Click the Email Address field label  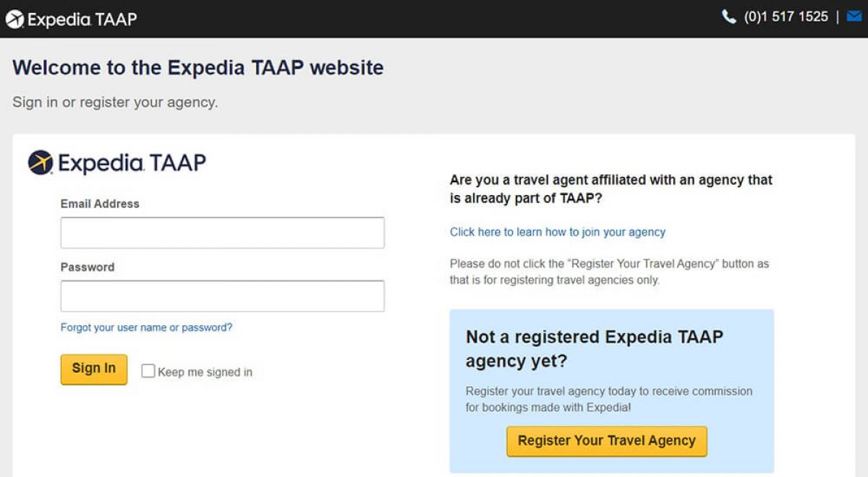click(100, 204)
